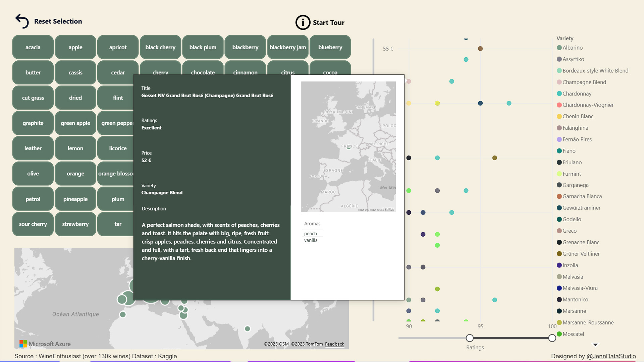This screenshot has height=362, width=644.
Task: Select Champagne Blend in Variety legend
Action: coord(581,82)
